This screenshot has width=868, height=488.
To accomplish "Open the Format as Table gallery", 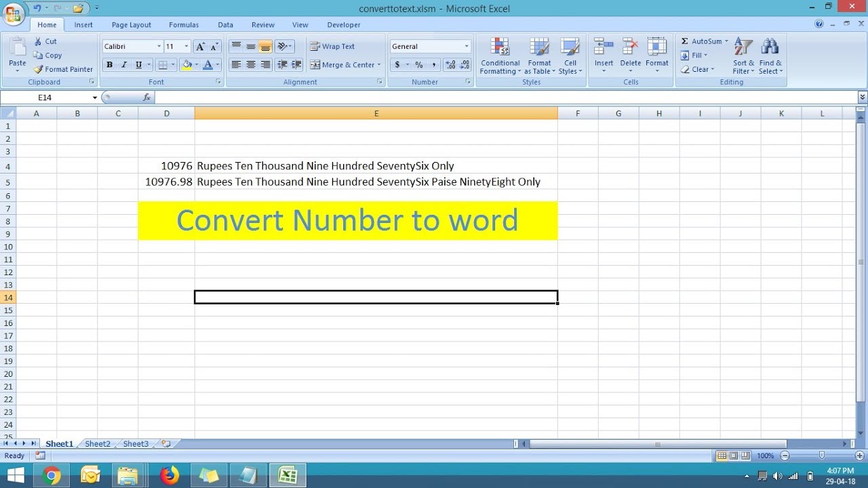I will (540, 56).
